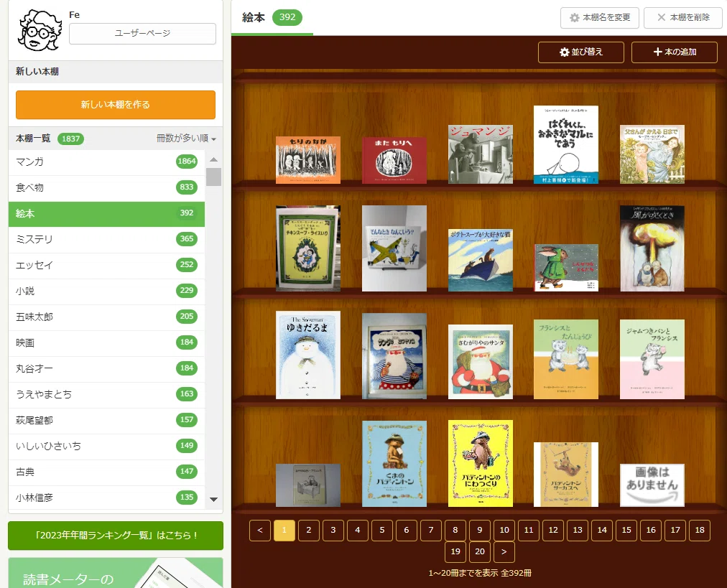Go to page 18
The image size is (727, 588).
click(x=700, y=531)
